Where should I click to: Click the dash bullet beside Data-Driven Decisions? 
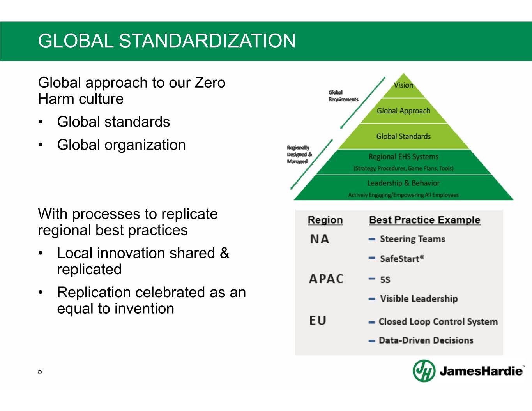pos(372,341)
